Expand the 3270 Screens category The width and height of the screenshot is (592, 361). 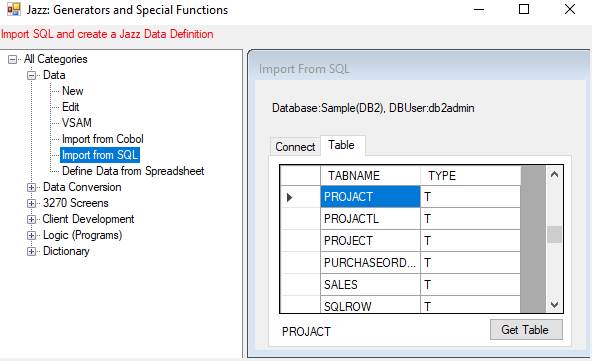point(32,203)
